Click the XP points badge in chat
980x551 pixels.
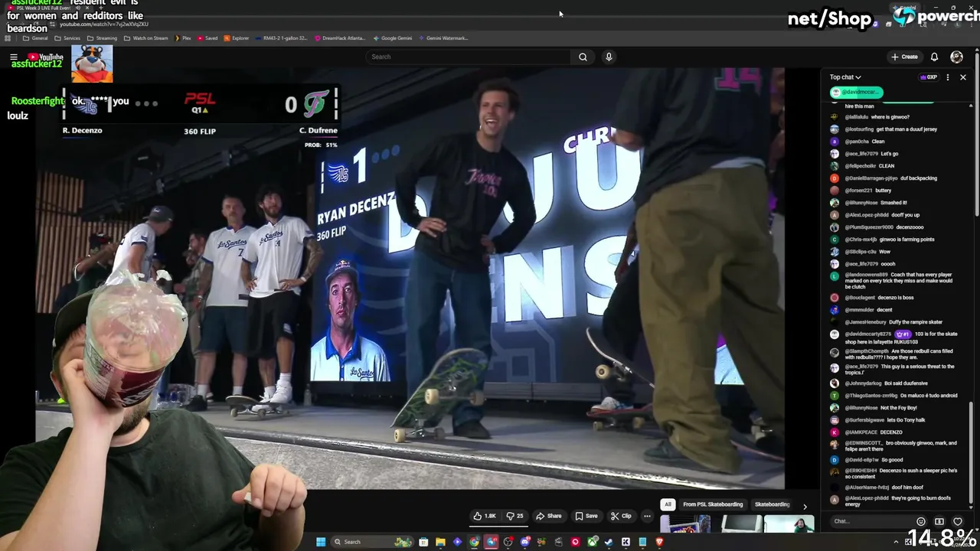929,77
